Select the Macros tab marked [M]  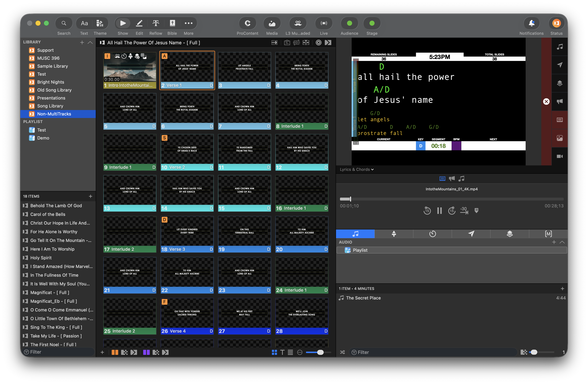click(548, 234)
